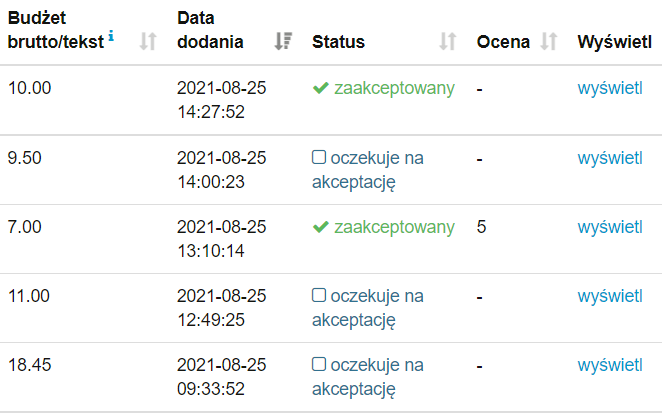Image resolution: width=663 pixels, height=413 pixels.
Task: Open wyświetl link for 18.45 budget row
Action: coord(609,365)
